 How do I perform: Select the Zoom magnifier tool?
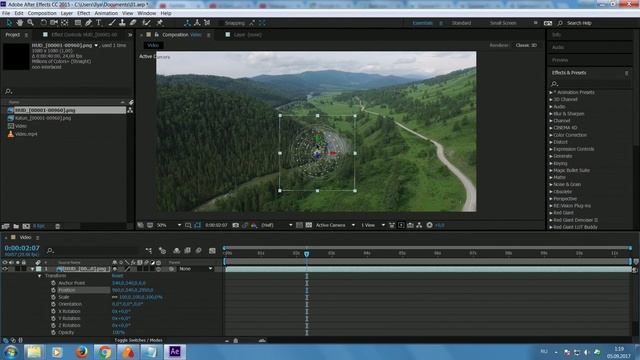click(x=31, y=23)
